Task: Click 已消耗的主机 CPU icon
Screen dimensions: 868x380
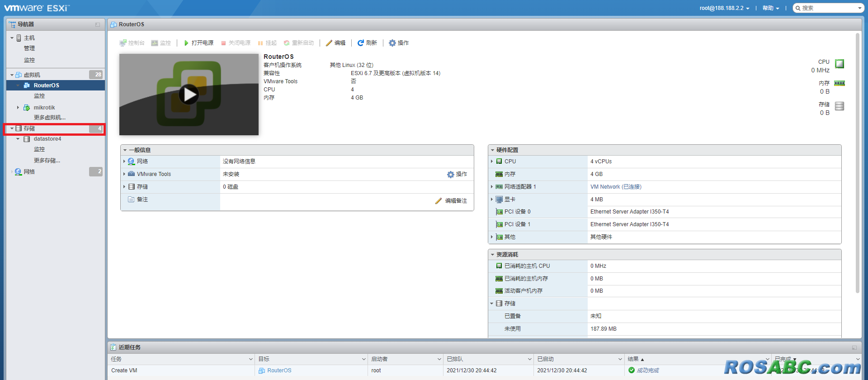Action: 499,266
